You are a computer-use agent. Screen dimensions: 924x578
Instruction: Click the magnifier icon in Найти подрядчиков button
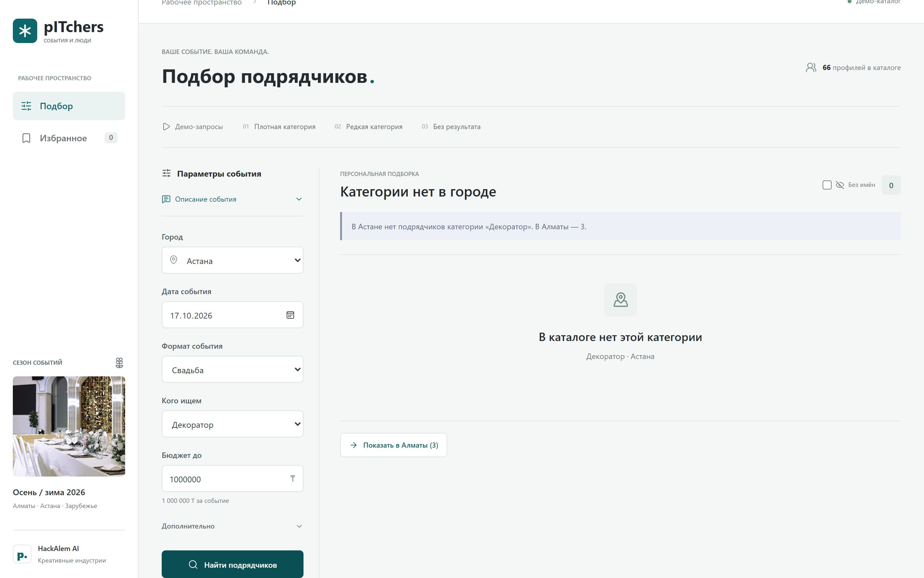(193, 565)
